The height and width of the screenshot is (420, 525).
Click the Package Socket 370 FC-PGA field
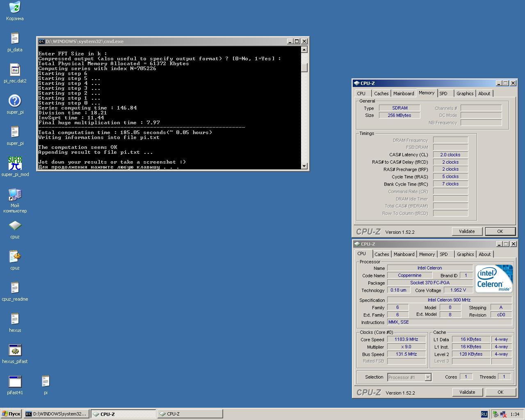click(x=430, y=283)
